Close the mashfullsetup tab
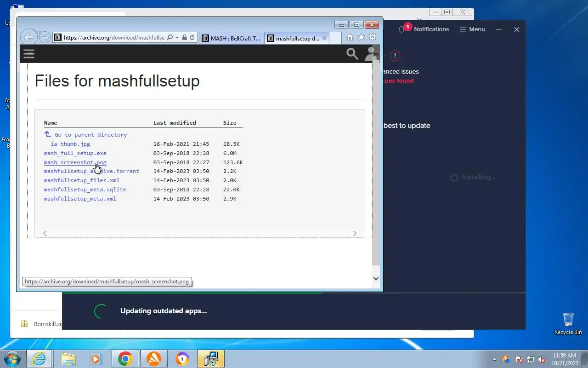Viewport: 588px width, 368px height. [x=324, y=38]
